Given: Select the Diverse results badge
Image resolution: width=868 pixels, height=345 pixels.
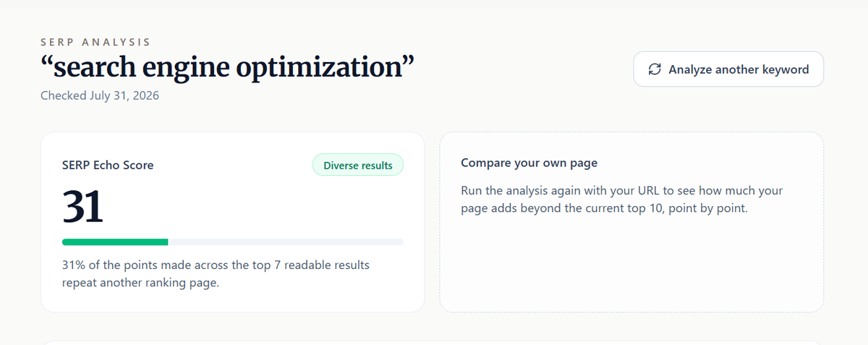Looking at the screenshot, I should tap(358, 165).
